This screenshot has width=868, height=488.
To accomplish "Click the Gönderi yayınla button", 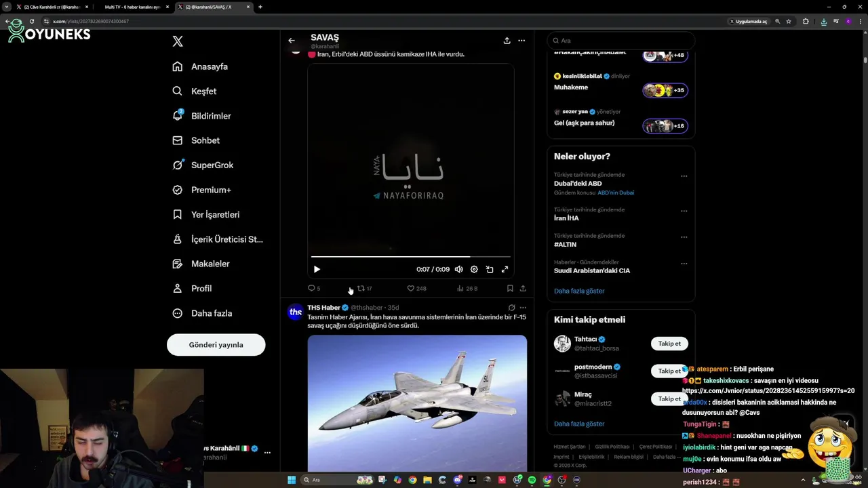I will [x=216, y=344].
